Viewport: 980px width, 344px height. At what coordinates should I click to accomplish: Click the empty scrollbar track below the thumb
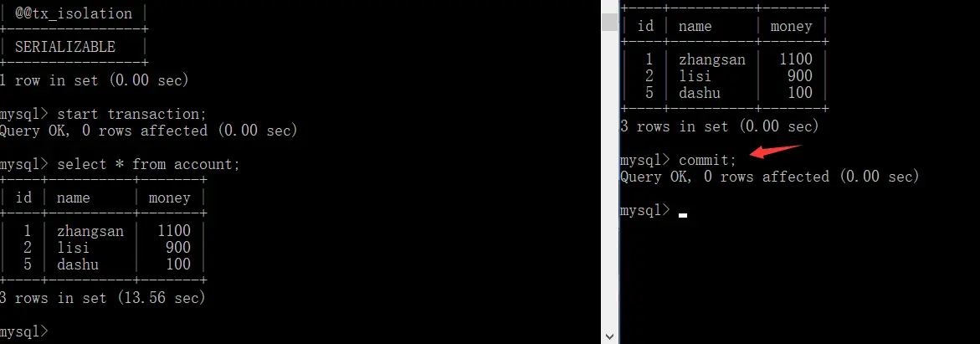pyautogui.click(x=609, y=179)
